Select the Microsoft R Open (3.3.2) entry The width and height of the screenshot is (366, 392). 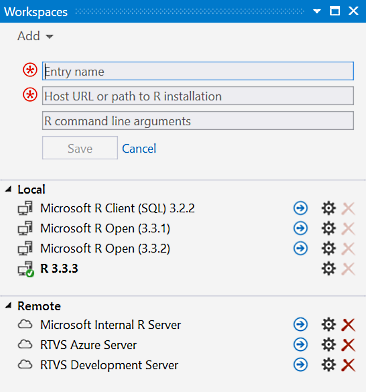[x=105, y=248]
